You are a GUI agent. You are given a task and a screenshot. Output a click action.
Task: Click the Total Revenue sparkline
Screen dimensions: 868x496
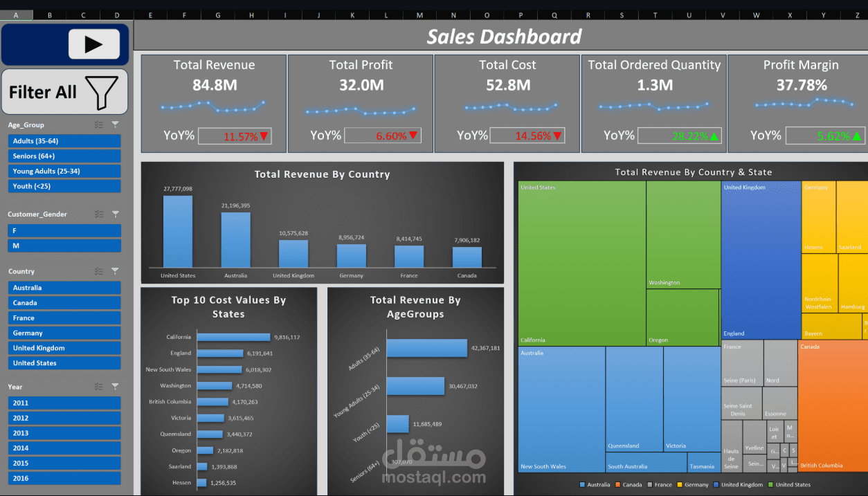tap(213, 107)
